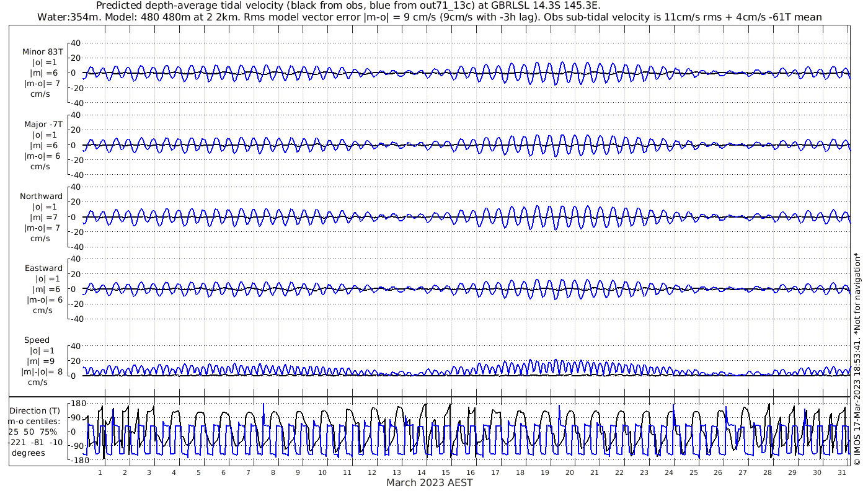Viewport: 868px width, 496px height.
Task: Select the "Major -7T" panel label
Action: click(x=43, y=125)
